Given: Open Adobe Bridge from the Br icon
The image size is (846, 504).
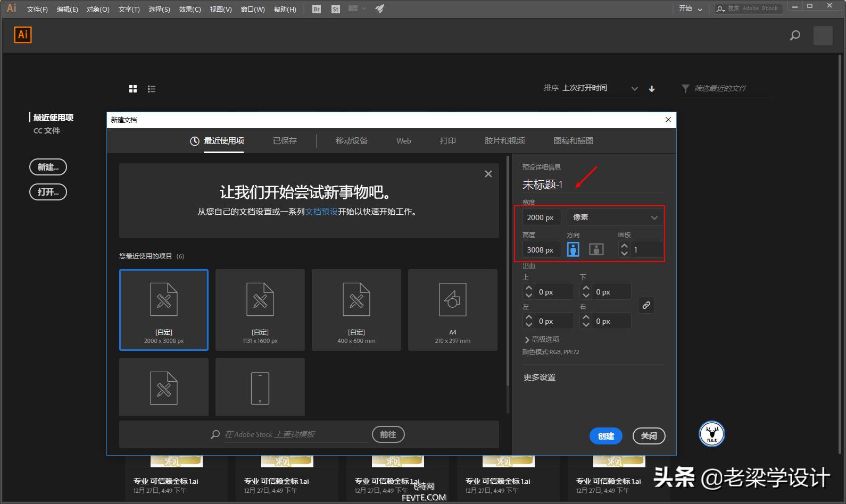Looking at the screenshot, I should tap(317, 9).
